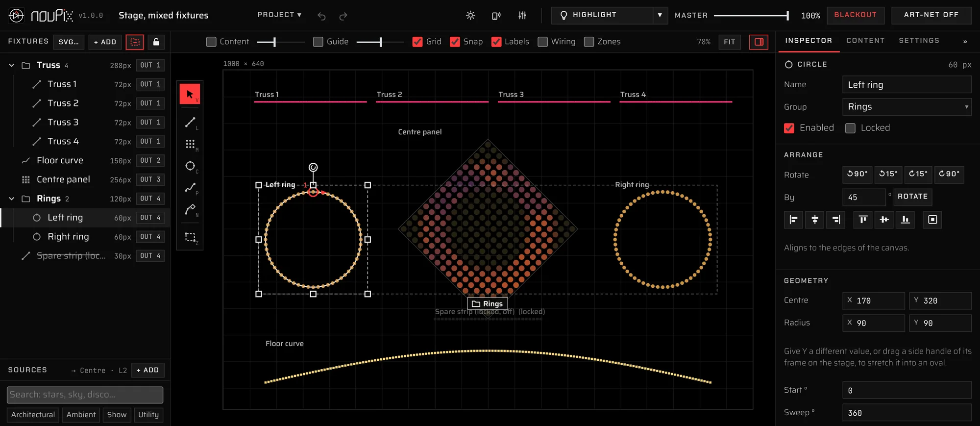Click the sun brightness icon

pos(470,16)
